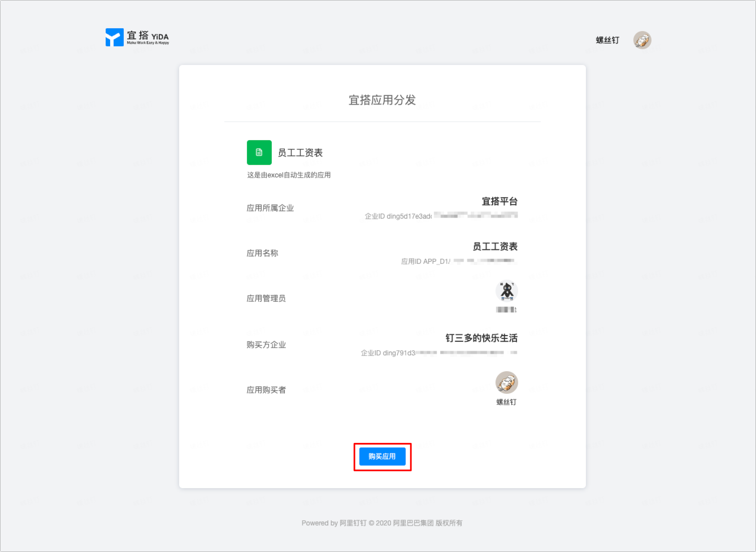Click the 应用所属企业 label
This screenshot has height=552, width=756.
coord(270,208)
